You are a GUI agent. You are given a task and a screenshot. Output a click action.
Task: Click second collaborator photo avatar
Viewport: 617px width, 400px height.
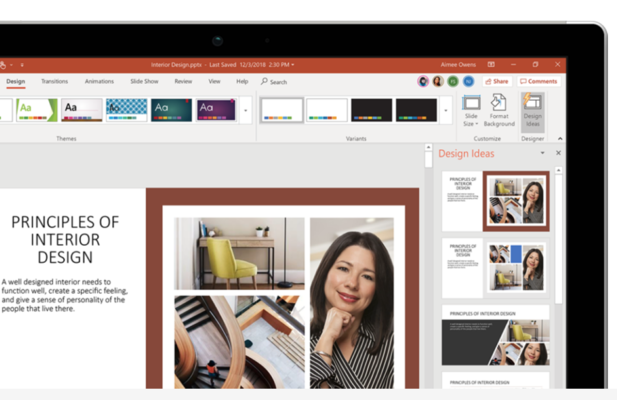pos(438,81)
